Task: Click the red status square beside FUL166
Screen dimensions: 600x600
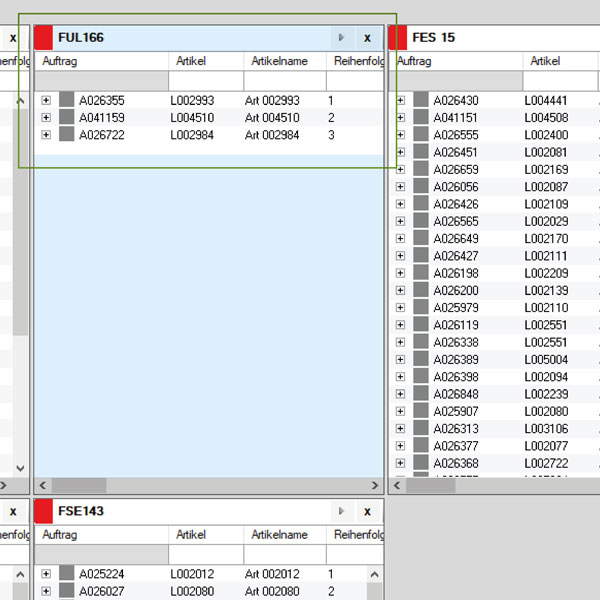Action: click(44, 38)
